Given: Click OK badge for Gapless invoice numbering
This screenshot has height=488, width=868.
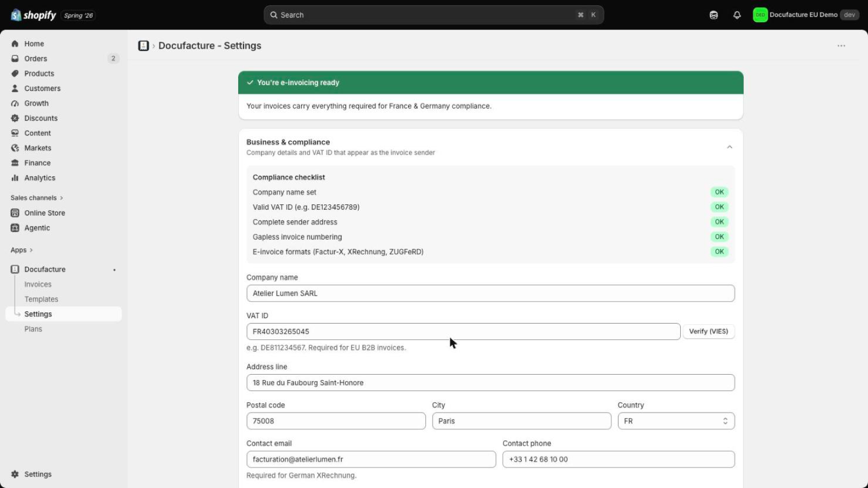Looking at the screenshot, I should point(719,237).
